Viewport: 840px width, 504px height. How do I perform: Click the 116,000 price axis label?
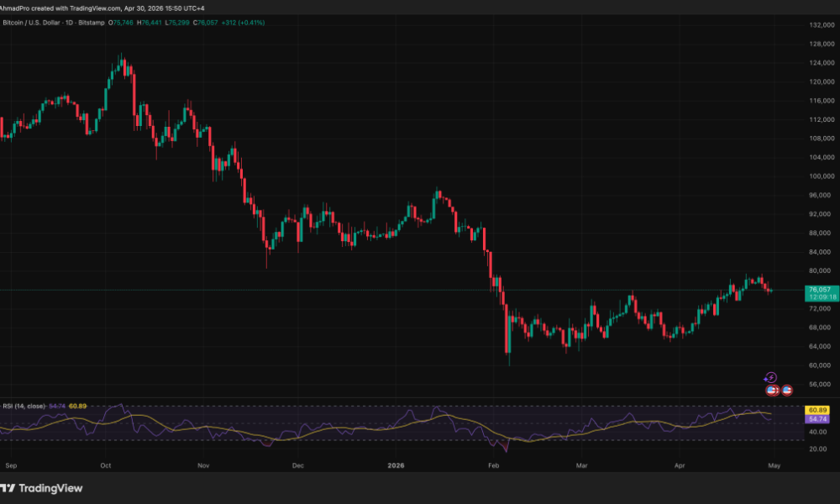click(x=822, y=101)
